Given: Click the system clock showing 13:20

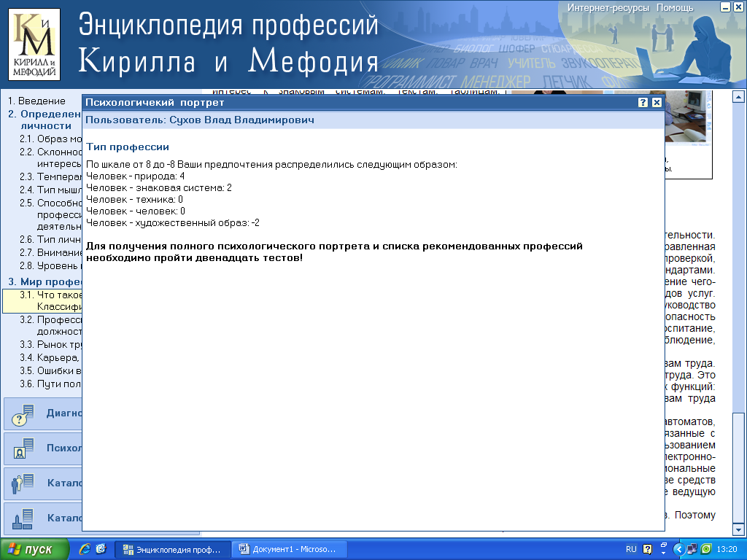Looking at the screenshot, I should pyautogui.click(x=727, y=549).
